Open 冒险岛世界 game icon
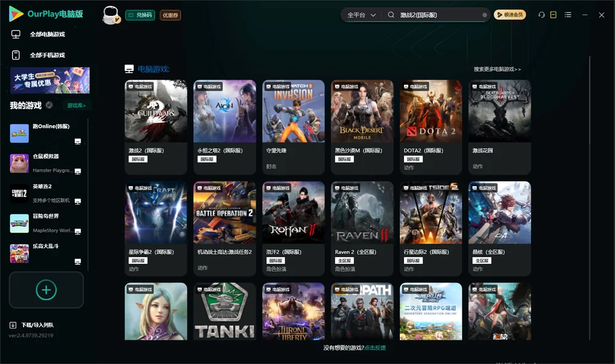The height and width of the screenshot is (364, 615). (19, 223)
